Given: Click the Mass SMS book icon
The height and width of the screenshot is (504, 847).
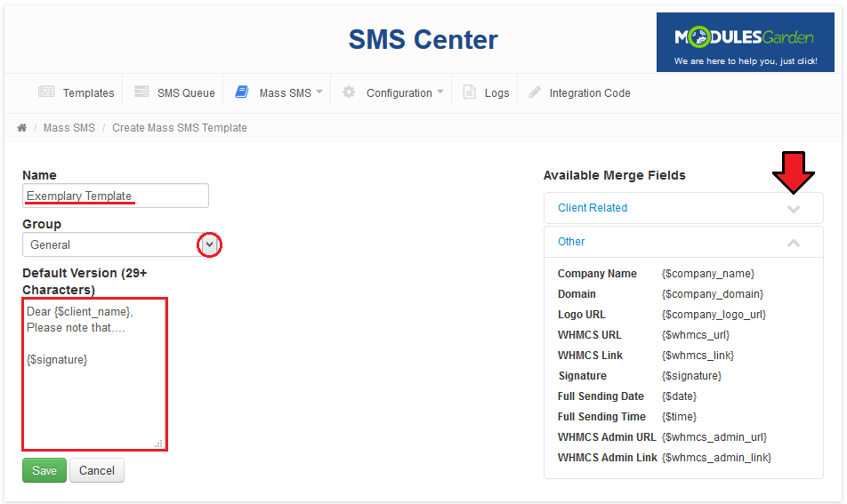Looking at the screenshot, I should (241, 92).
